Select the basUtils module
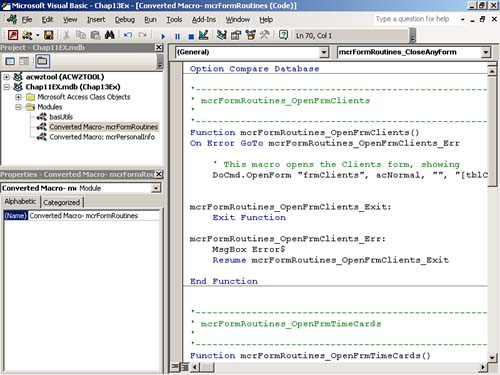The image size is (500, 375). (x=61, y=117)
